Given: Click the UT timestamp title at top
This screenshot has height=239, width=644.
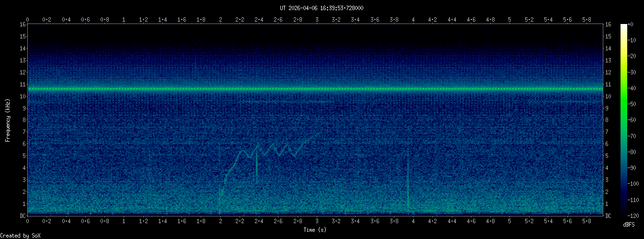Looking at the screenshot, I should (x=322, y=8).
